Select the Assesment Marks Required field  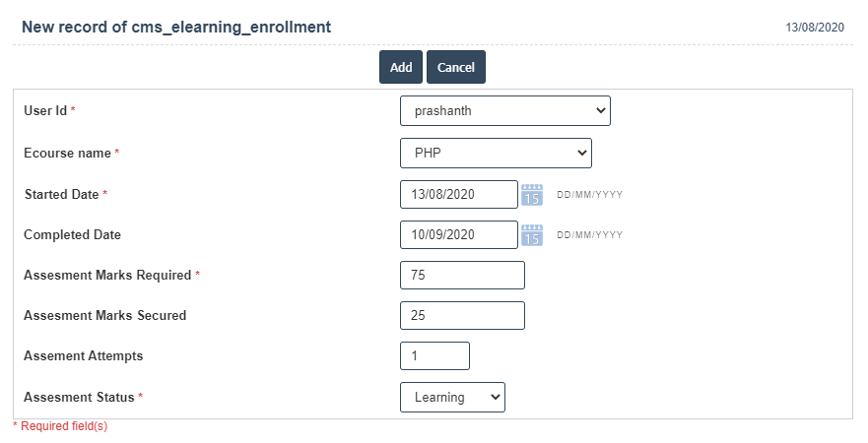pos(462,276)
